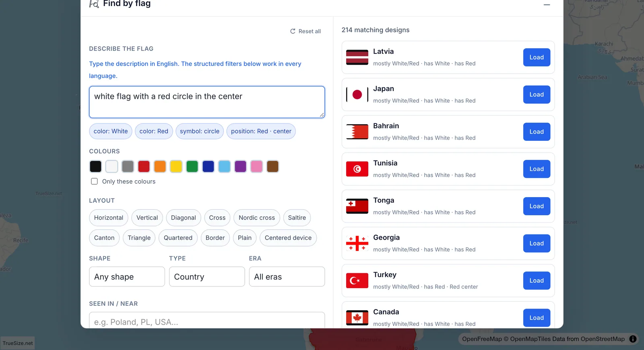
Task: Click the Latvia flag thumbnail
Action: [357, 58]
